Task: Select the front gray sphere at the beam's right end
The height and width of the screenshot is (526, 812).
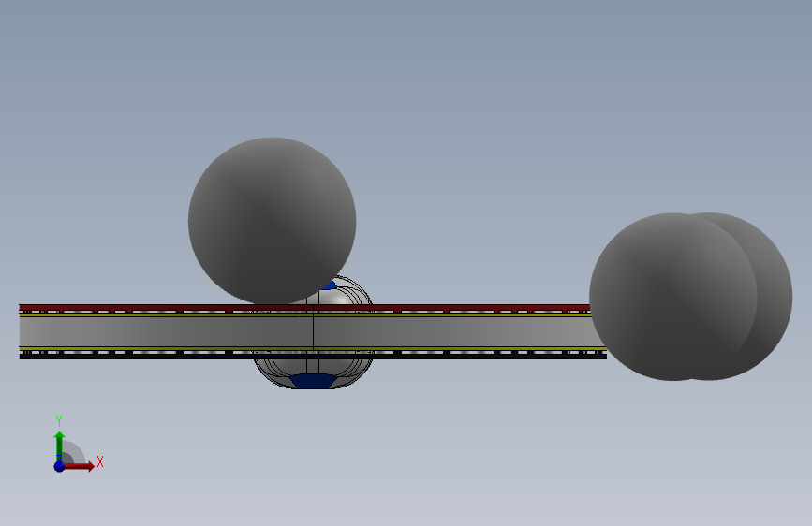Action: [x=673, y=297]
